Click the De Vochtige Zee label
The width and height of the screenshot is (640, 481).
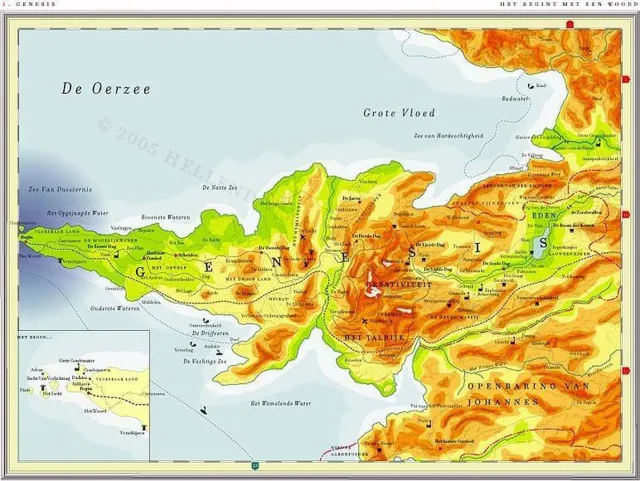[x=204, y=361]
